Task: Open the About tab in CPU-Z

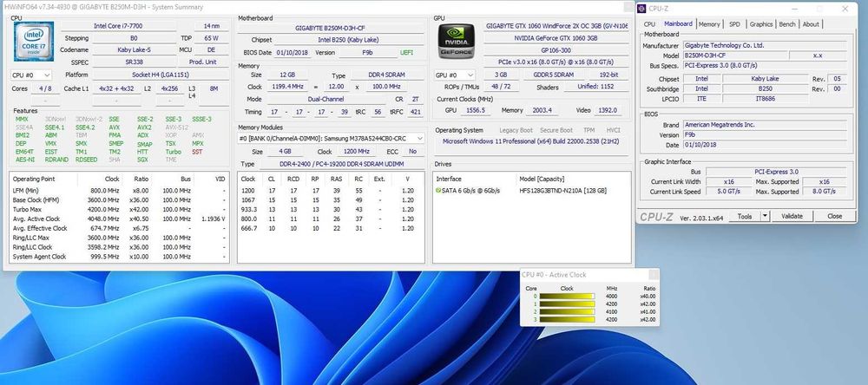Action: tap(811, 24)
